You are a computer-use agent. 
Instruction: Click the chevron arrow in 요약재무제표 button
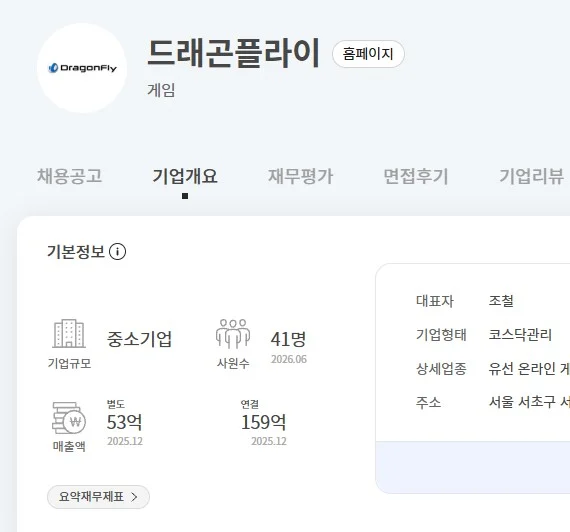pos(134,497)
